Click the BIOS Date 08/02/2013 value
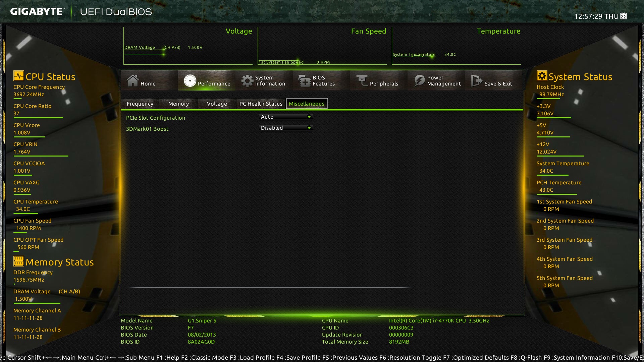Screen dimensions: 644x362 pos(202,335)
